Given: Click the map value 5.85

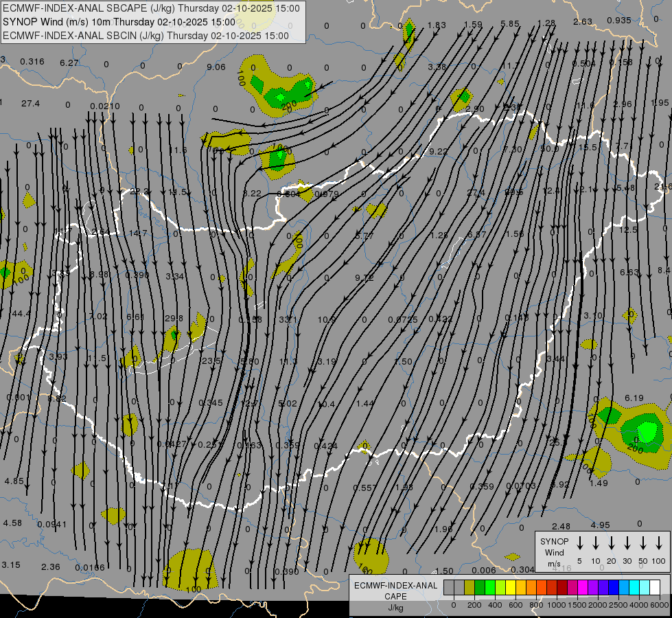Looking at the screenshot, I should point(509,24).
